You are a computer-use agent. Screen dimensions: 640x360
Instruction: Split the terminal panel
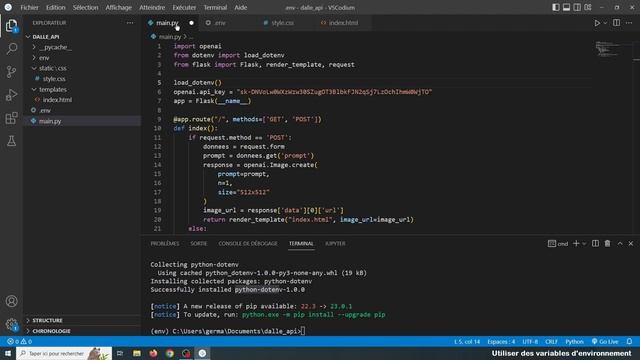coord(596,243)
